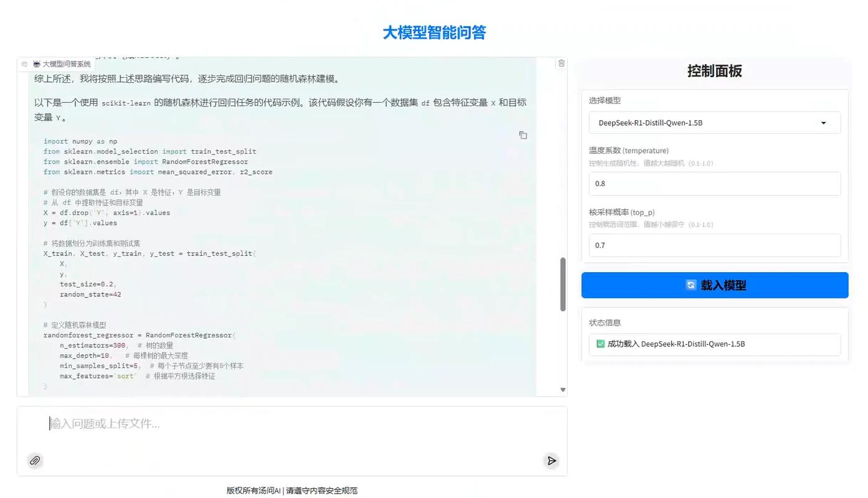Click status text 成功载入 DeepSeek-R1-Distill-Qwen-1.5B
The image size is (868, 498).
(x=676, y=344)
